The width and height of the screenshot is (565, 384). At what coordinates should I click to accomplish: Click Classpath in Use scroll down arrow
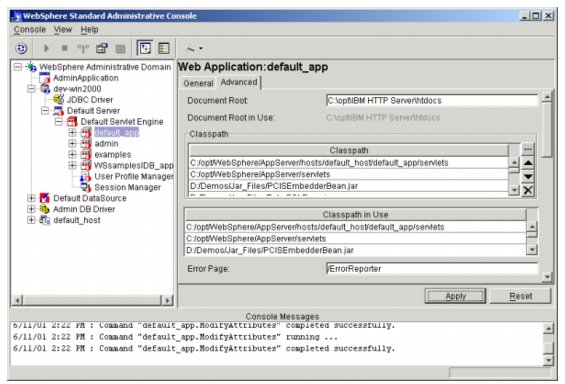[x=532, y=249]
